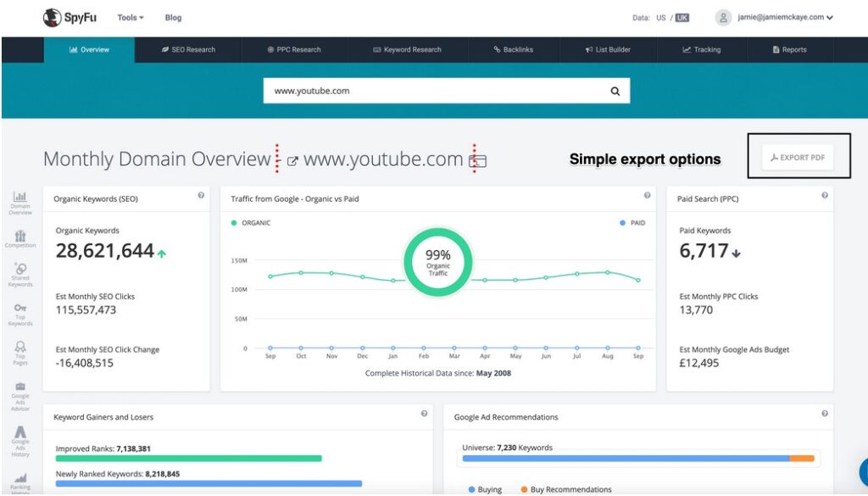Image resolution: width=868 pixels, height=496 pixels.
Task: Click the Organic Keywords value 28,621,644
Action: (104, 251)
